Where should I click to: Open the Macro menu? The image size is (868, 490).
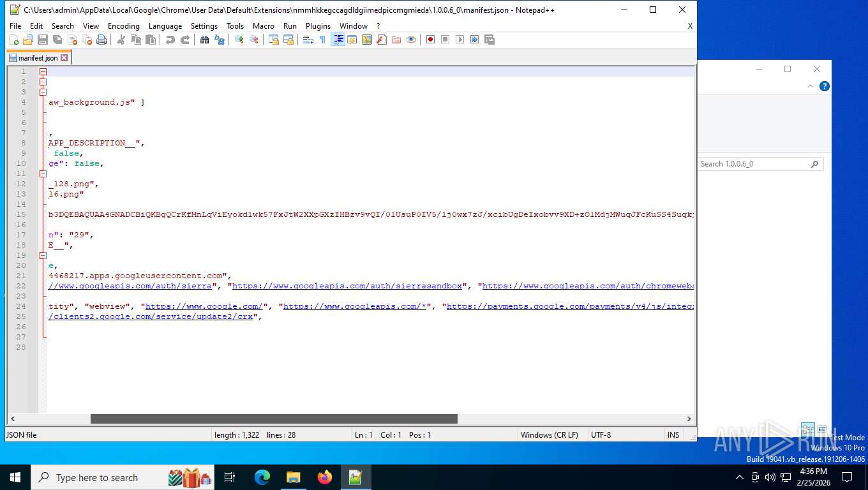click(x=263, y=26)
